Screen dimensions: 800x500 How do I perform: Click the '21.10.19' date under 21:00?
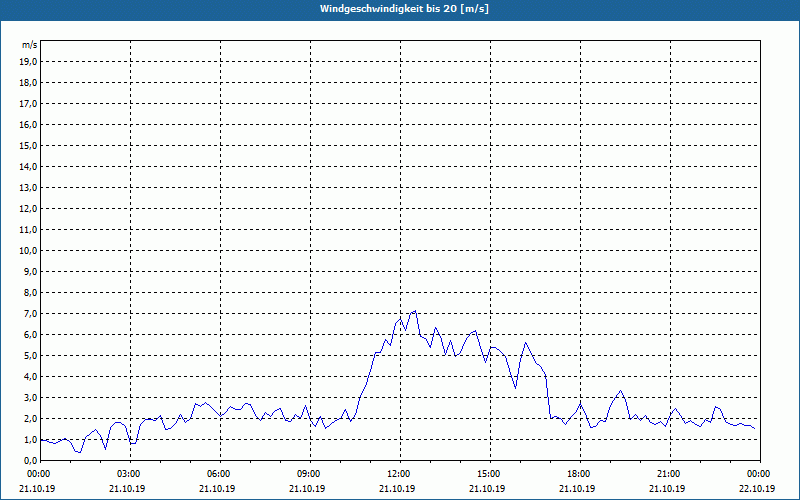[666, 488]
